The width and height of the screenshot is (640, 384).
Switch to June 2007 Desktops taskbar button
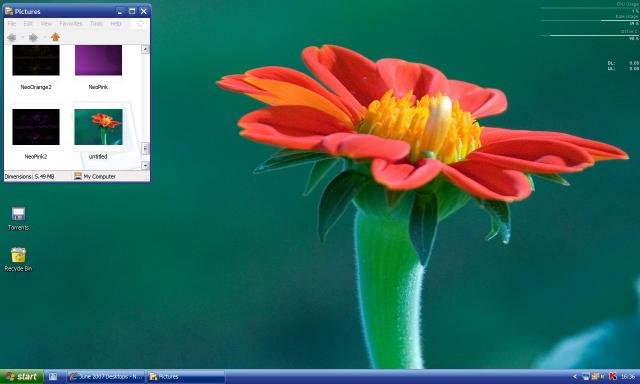[x=106, y=377]
